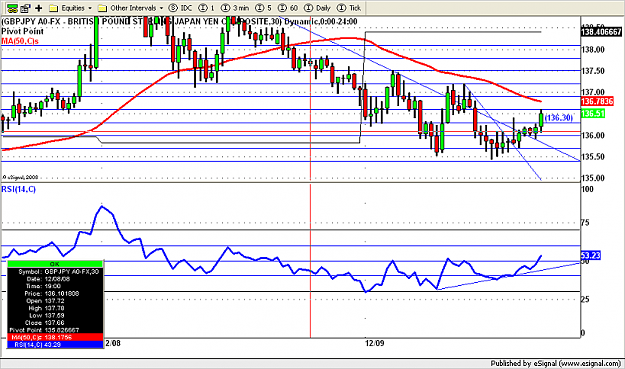Click the 136.51 green last price marker
Viewport: 625px width, 369px height.
coord(593,114)
